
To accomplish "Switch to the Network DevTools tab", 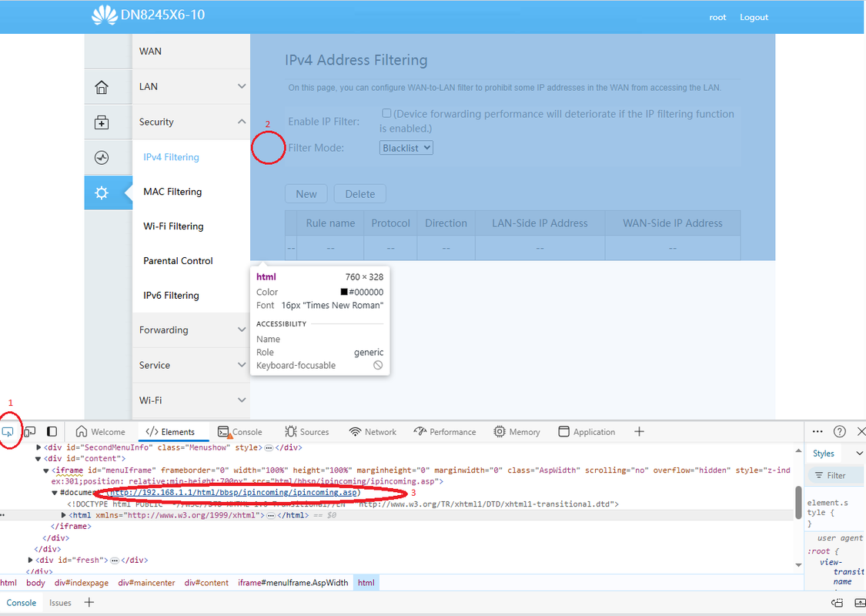I will (x=373, y=432).
